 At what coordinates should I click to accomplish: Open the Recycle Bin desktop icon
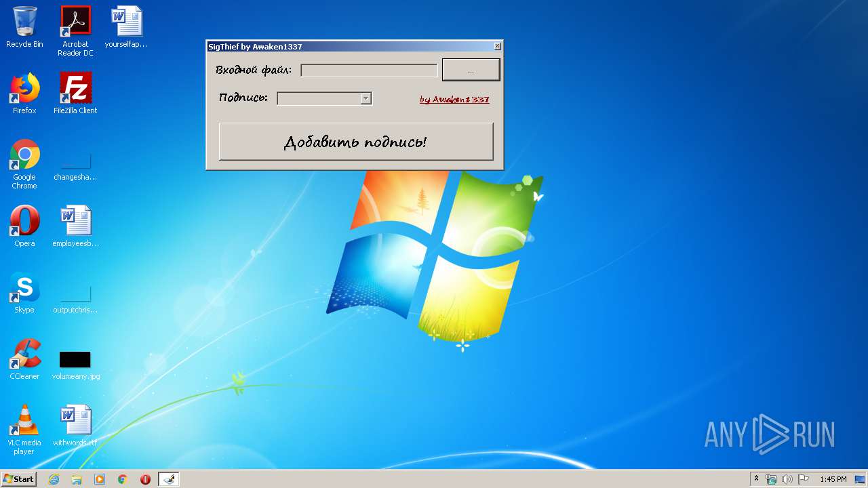tap(24, 27)
